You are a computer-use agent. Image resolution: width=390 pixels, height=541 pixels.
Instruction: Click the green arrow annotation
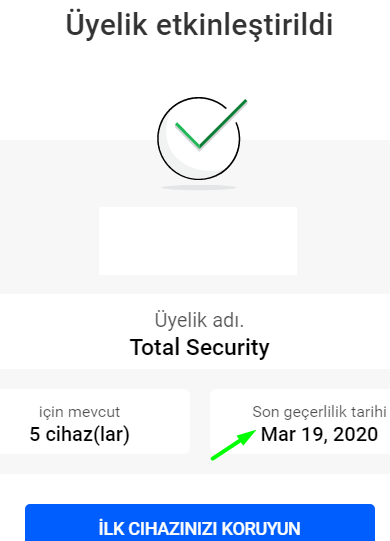(x=234, y=444)
